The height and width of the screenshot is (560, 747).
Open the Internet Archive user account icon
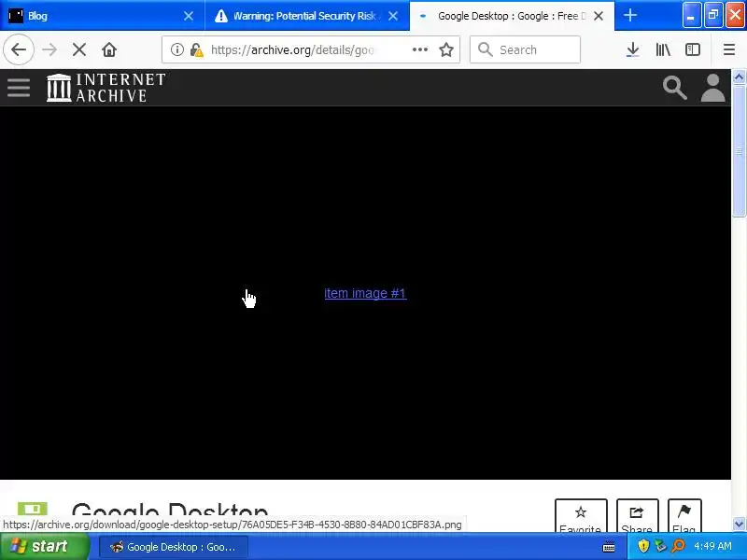(712, 88)
